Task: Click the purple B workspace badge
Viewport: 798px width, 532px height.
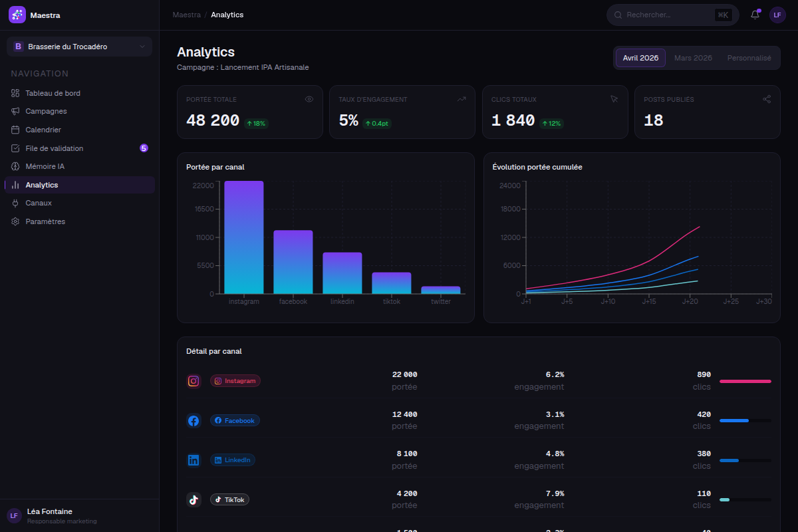Action: 18,47
